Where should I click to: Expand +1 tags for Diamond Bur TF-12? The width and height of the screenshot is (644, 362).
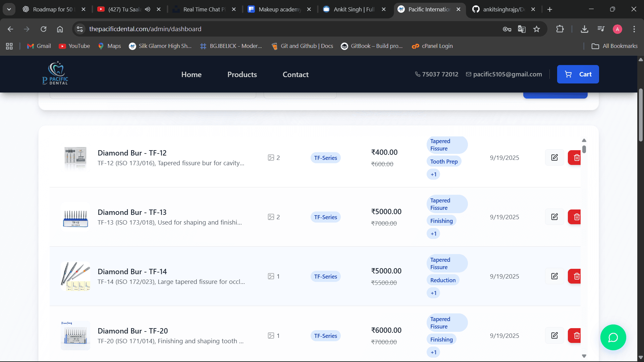click(x=433, y=174)
